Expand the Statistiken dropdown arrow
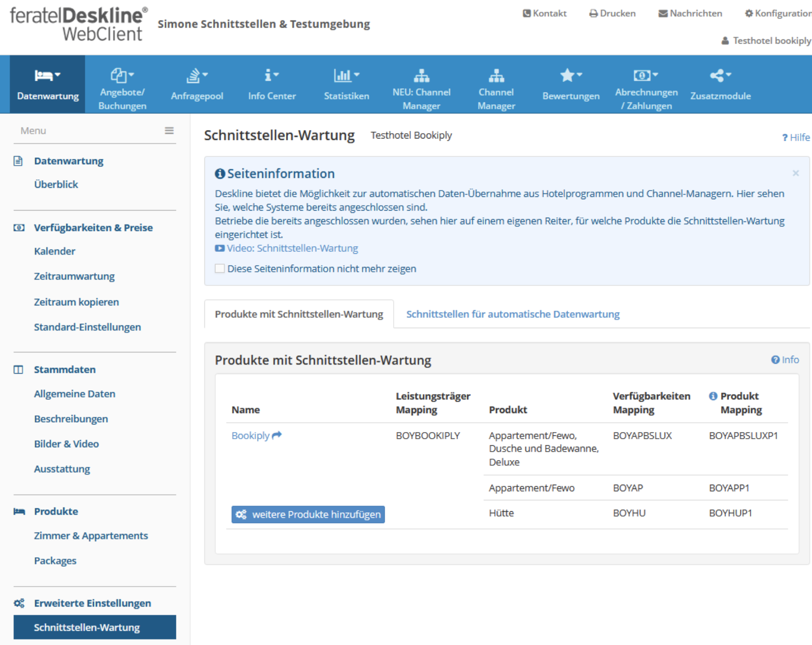 [x=357, y=74]
